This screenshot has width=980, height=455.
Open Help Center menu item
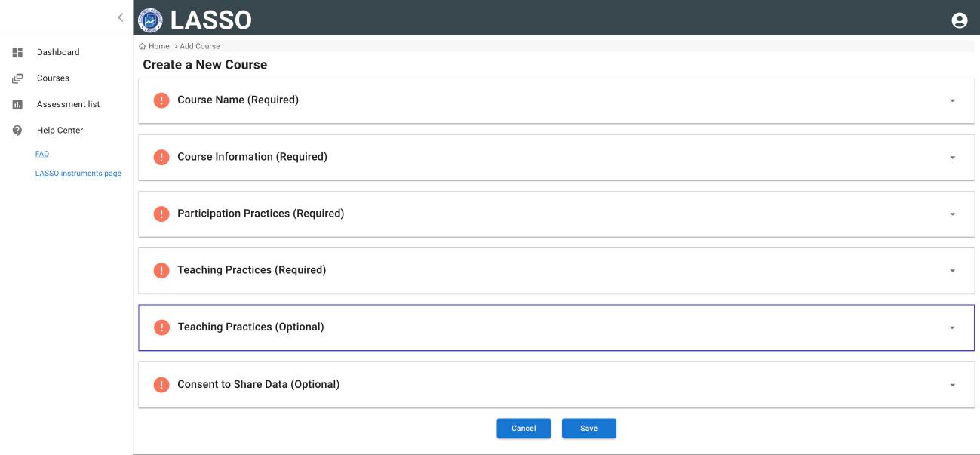point(60,131)
